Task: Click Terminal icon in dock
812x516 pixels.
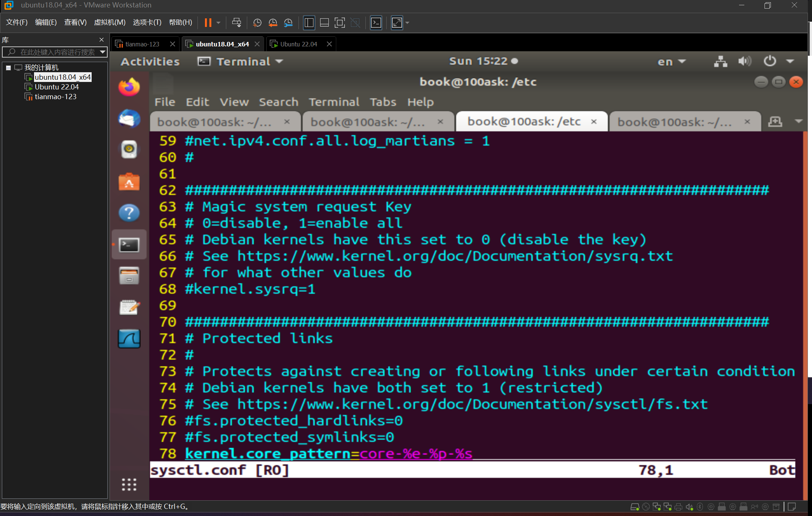Action: coord(129,245)
